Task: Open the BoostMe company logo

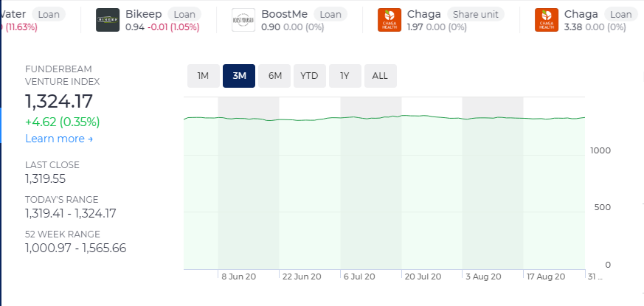Action: coord(243,20)
